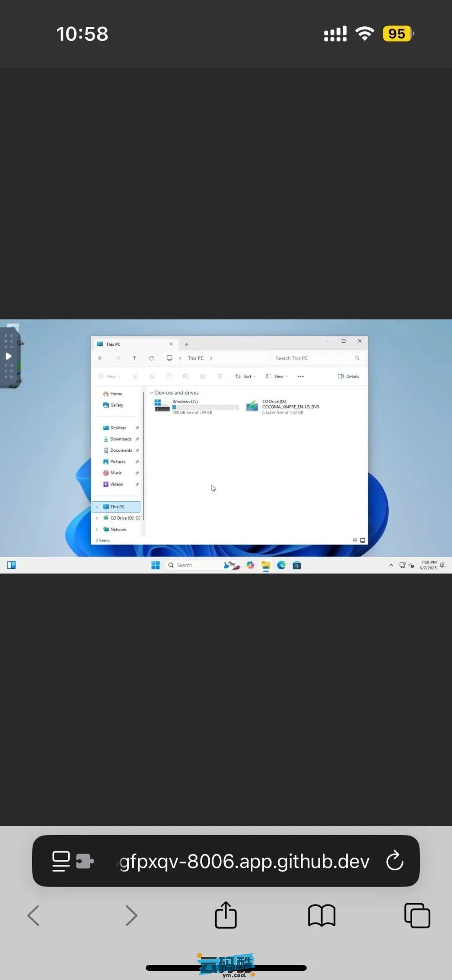Click the Windows Start button
452x980 pixels.
point(155,565)
